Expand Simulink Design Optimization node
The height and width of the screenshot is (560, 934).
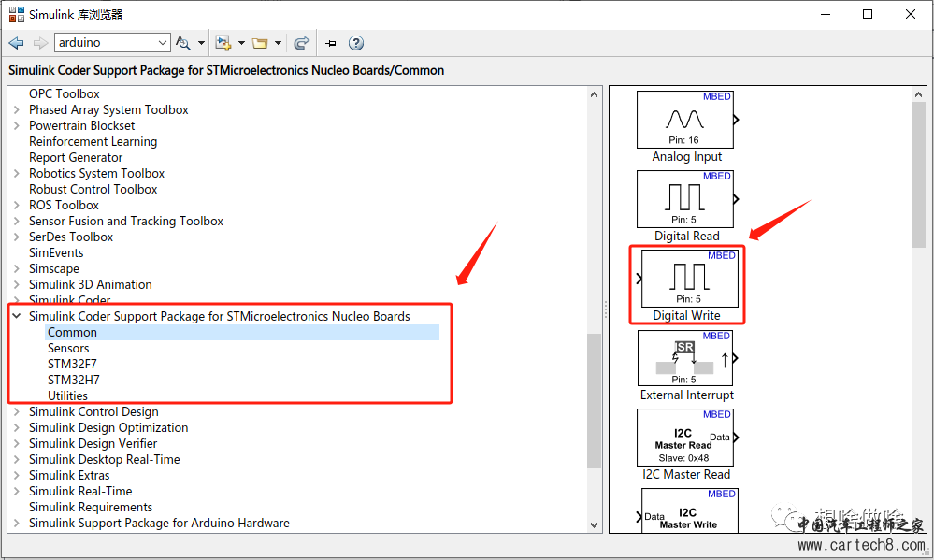coord(17,428)
